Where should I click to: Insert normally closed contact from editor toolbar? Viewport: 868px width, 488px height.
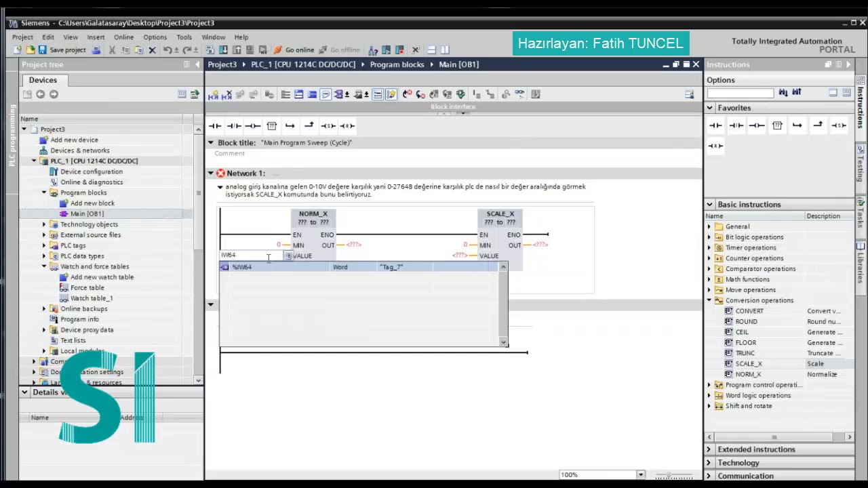pos(233,125)
